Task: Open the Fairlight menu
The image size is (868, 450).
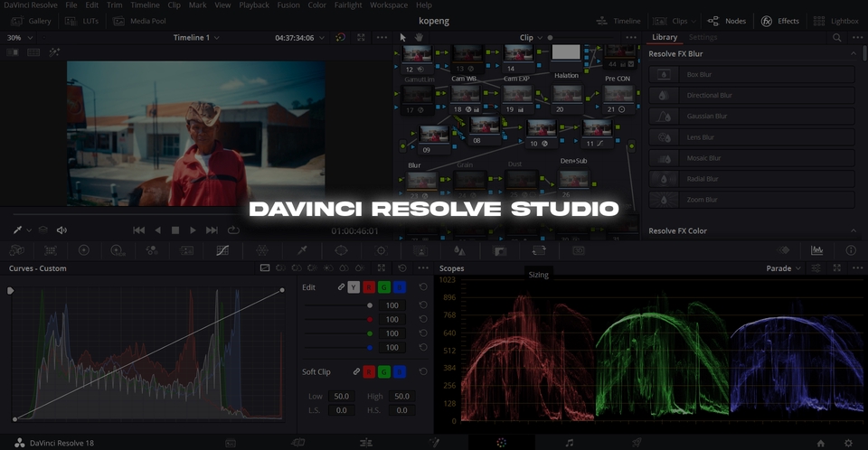Action: pyautogui.click(x=348, y=5)
